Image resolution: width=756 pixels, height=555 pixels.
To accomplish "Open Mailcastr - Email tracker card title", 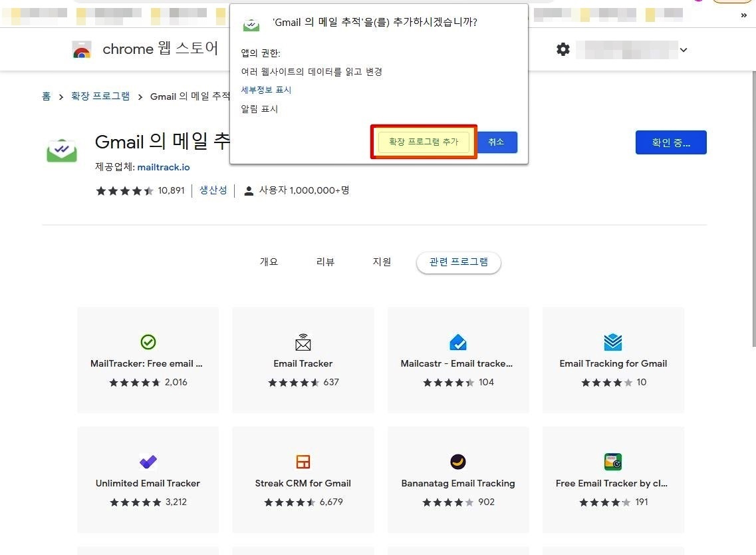I will point(457,363).
